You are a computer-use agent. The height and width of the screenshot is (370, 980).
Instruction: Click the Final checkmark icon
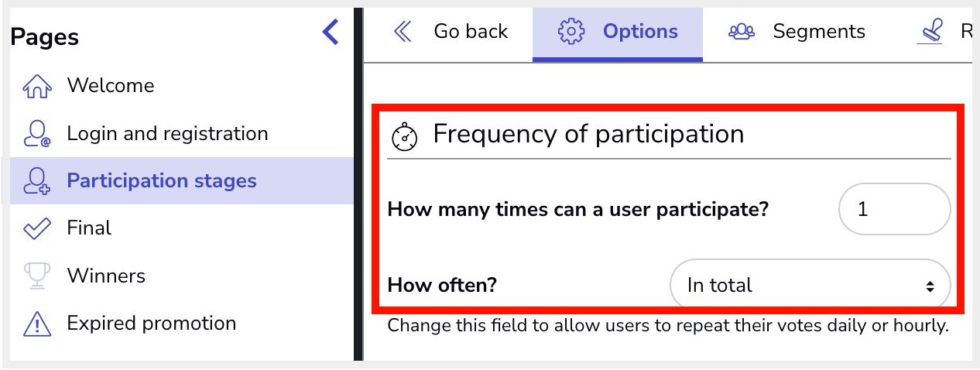[36, 228]
